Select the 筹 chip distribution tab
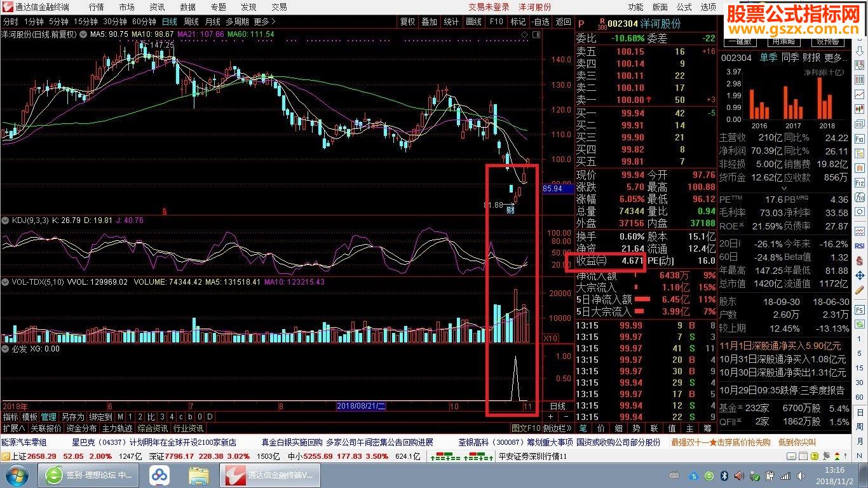The image size is (868, 488). (707, 428)
